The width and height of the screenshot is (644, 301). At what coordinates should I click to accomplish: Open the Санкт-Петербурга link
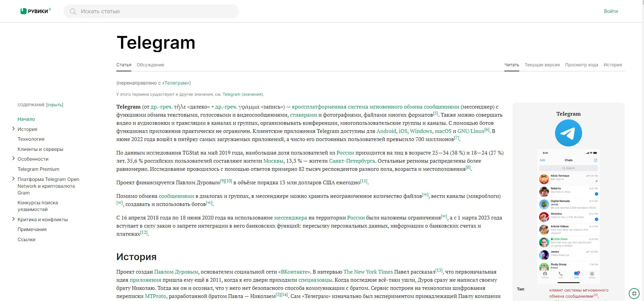pyautogui.click(x=352, y=161)
